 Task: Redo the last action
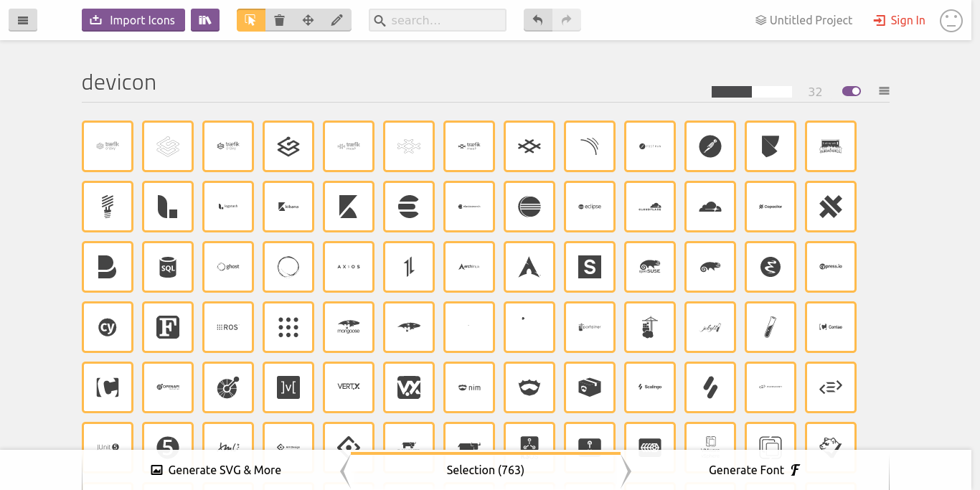(x=567, y=20)
